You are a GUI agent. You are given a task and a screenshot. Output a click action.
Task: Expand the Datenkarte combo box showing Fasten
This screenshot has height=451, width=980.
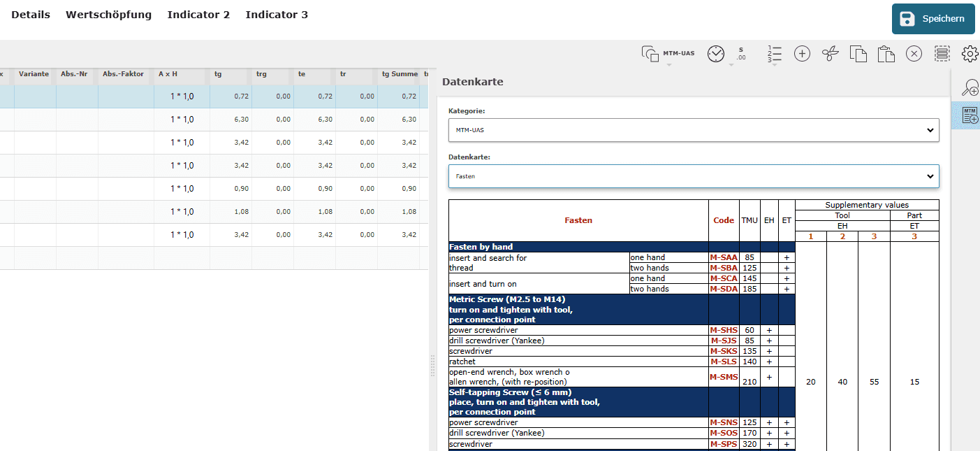[693, 176]
